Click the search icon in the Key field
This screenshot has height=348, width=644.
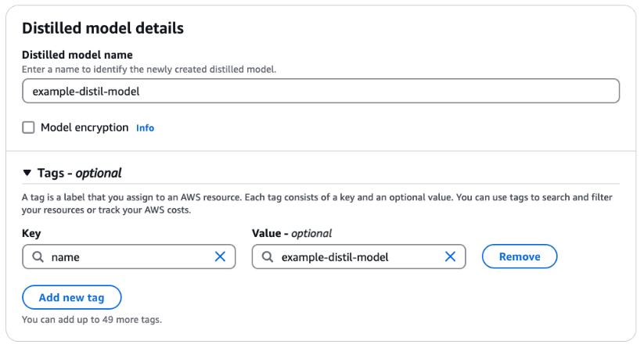tap(38, 257)
